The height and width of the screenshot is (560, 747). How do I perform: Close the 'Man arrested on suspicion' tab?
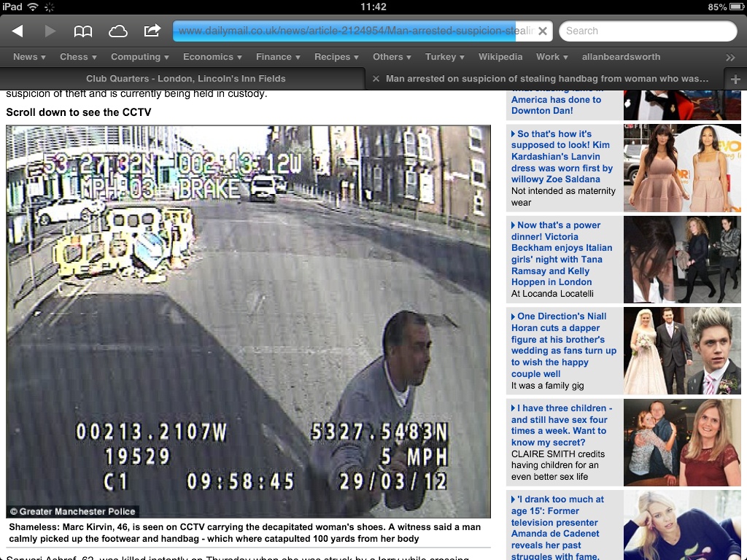tap(376, 79)
